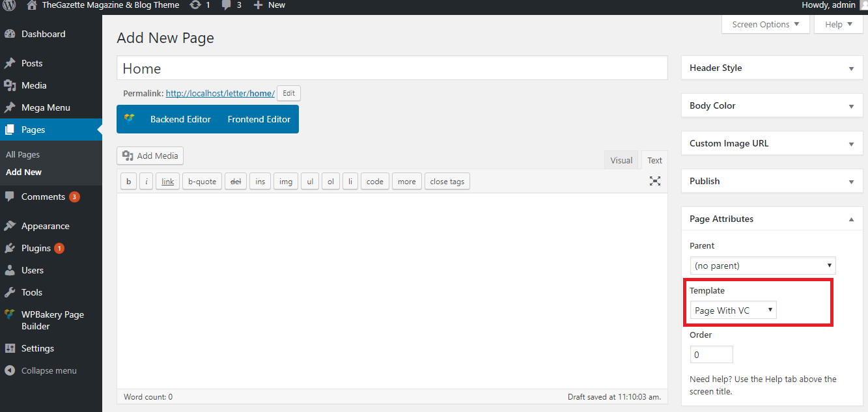Image resolution: width=868 pixels, height=412 pixels.
Task: Open Dashboard from the sidebar
Action: point(43,34)
